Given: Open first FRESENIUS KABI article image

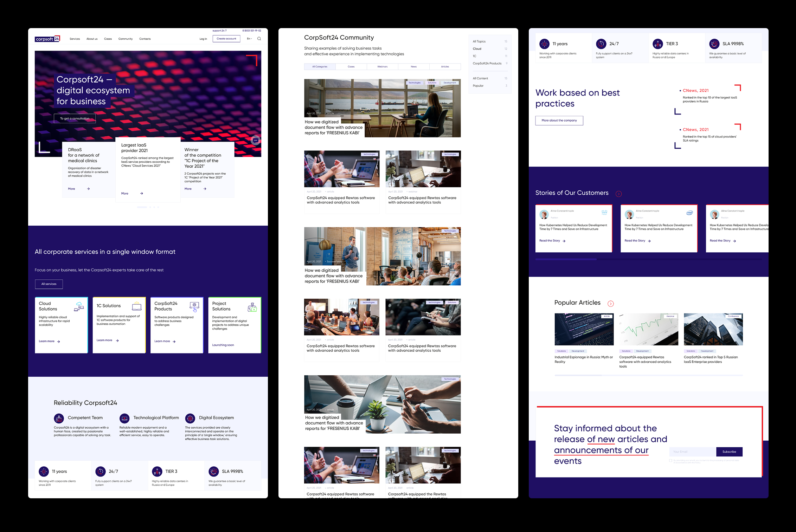Looking at the screenshot, I should [x=383, y=108].
